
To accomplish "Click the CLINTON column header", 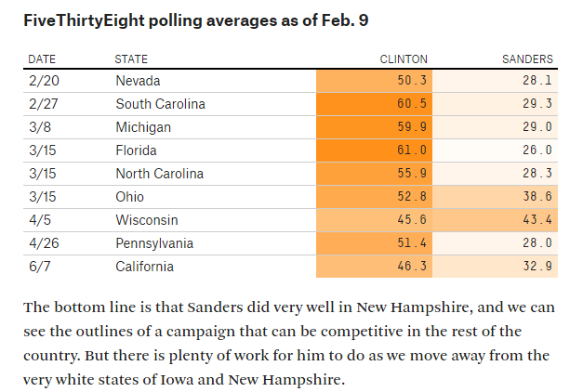I will 404,59.
